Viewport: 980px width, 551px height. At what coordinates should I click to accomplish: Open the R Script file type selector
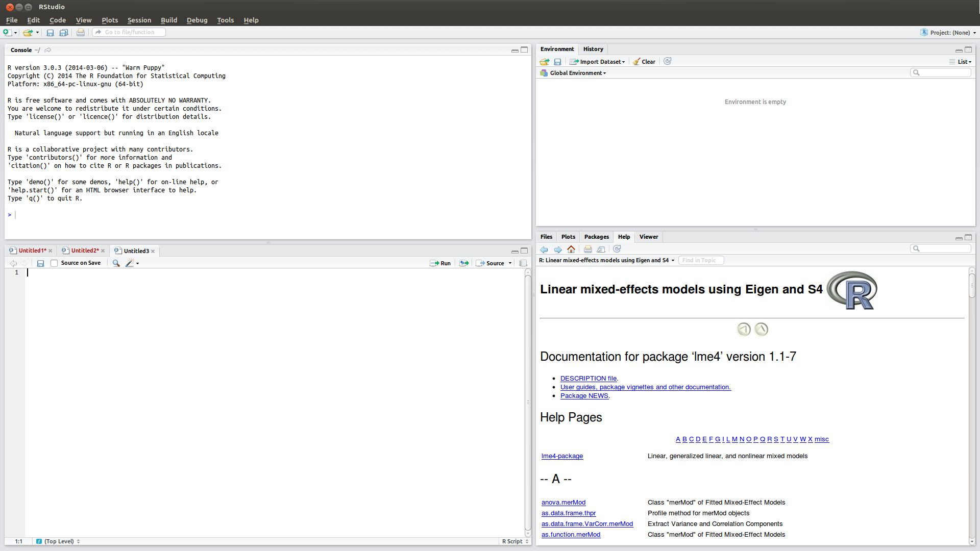(515, 541)
